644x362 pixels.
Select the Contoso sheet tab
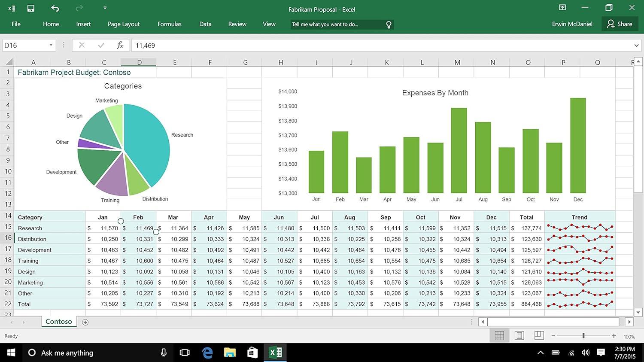pyautogui.click(x=59, y=321)
